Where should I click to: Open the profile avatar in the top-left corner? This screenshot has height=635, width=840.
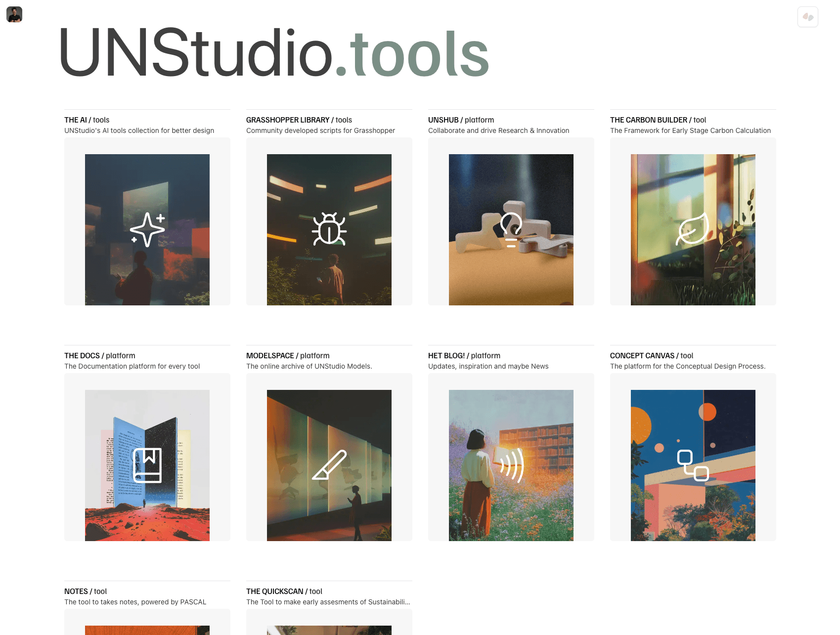point(14,14)
